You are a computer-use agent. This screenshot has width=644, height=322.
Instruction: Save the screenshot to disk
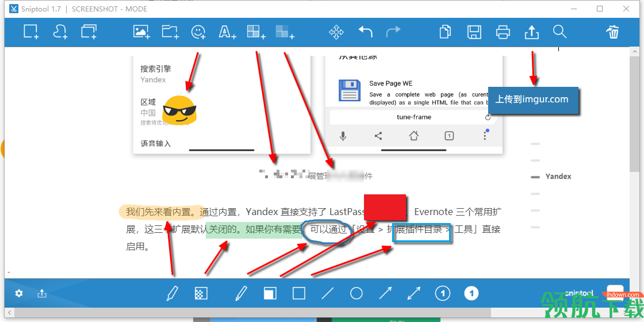click(x=474, y=32)
